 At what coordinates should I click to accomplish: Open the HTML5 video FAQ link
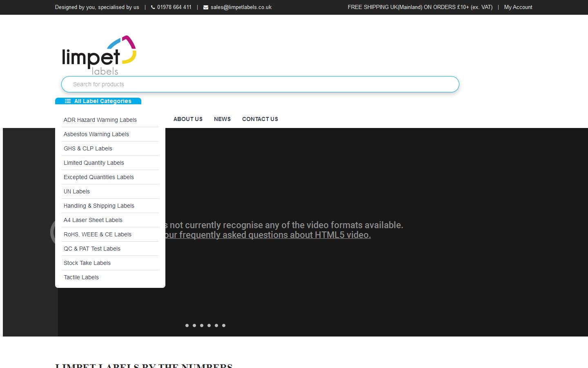[267, 235]
